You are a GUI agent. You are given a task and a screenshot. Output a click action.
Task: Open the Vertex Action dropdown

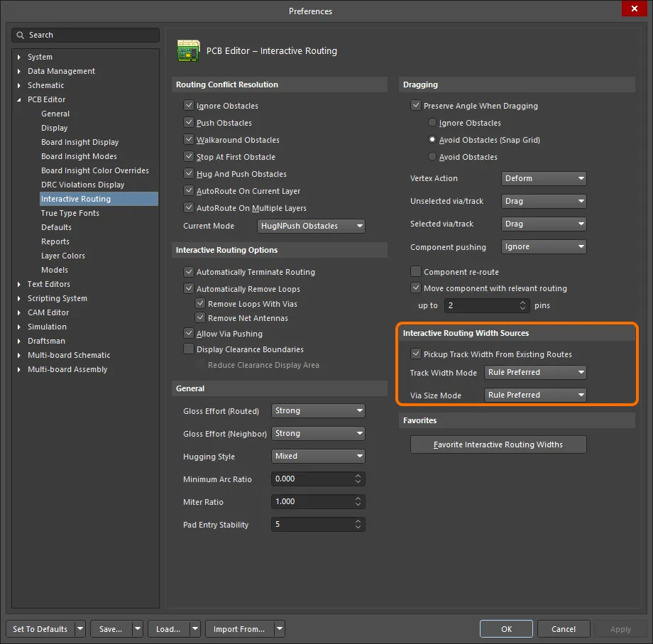coord(544,178)
